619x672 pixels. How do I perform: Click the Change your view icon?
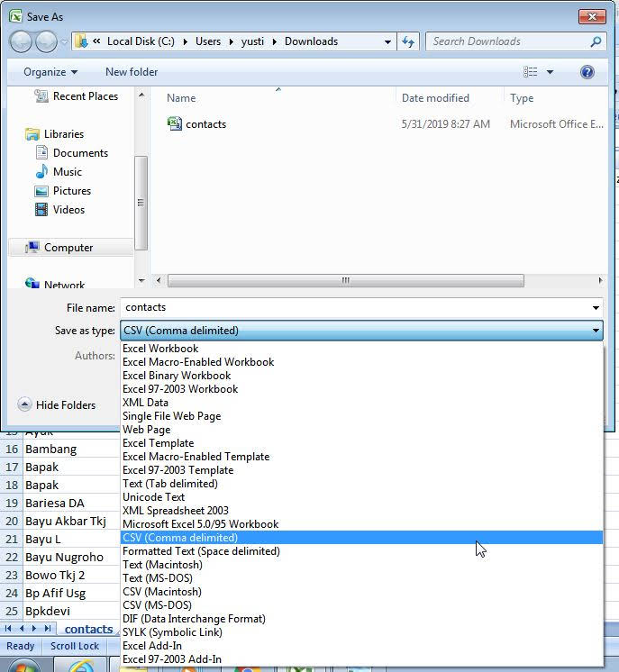tap(531, 71)
